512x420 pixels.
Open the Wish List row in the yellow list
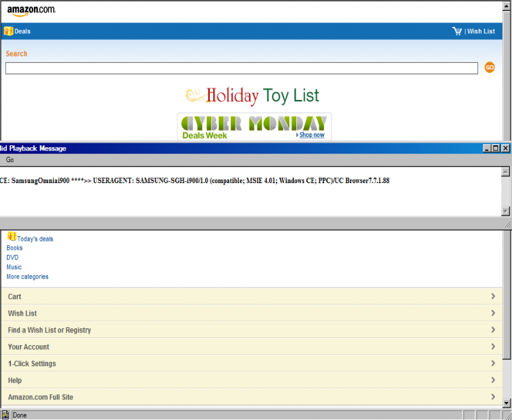pyautogui.click(x=252, y=313)
